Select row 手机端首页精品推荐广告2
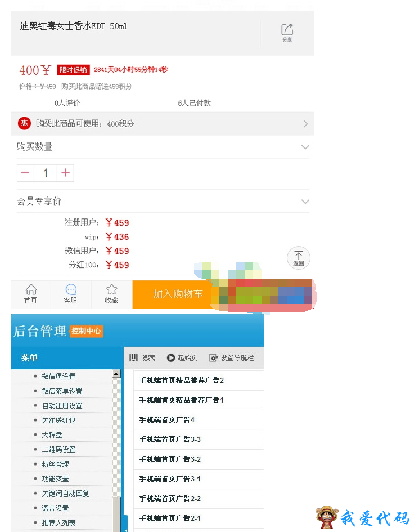Viewport: 419px width, 532px height. click(199, 381)
